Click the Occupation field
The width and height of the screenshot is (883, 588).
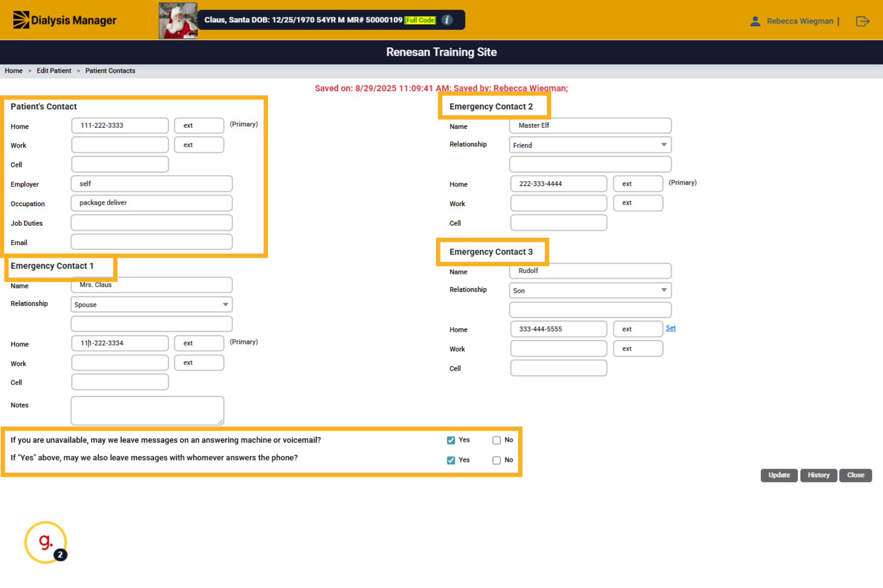coord(152,203)
